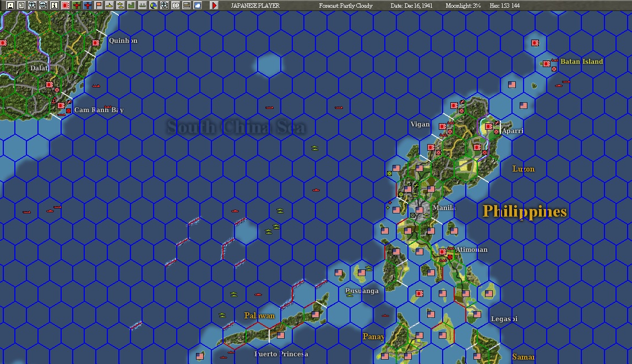632x364 pixels.
Task: Click the crosshair target toolbar icon
Action: 164,5
